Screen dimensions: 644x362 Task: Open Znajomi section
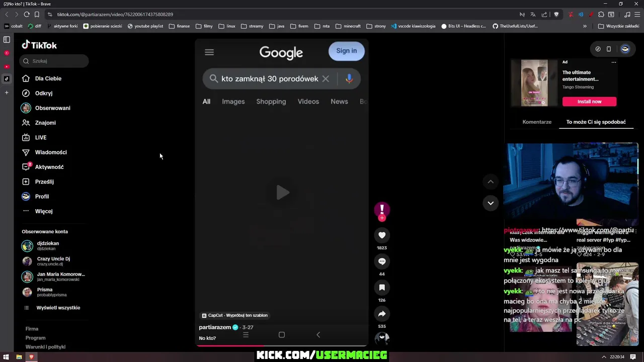pyautogui.click(x=45, y=123)
